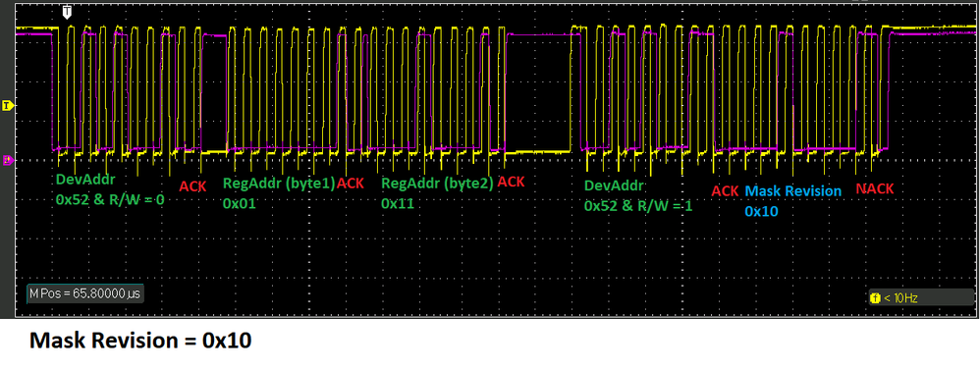Click the blue '0x10' value annotation
Screen dimensions: 980x370
click(x=761, y=211)
